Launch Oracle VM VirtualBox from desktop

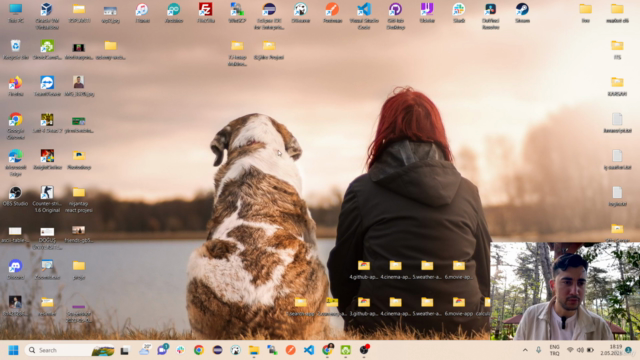point(47,16)
